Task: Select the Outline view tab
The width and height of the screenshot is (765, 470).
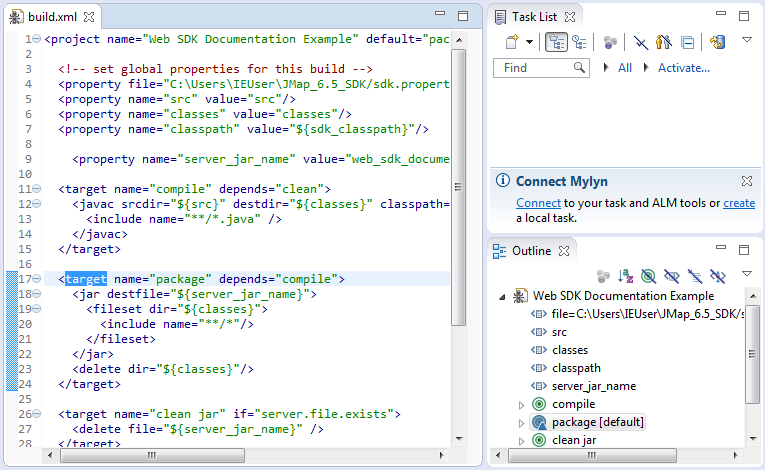Action: click(531, 251)
